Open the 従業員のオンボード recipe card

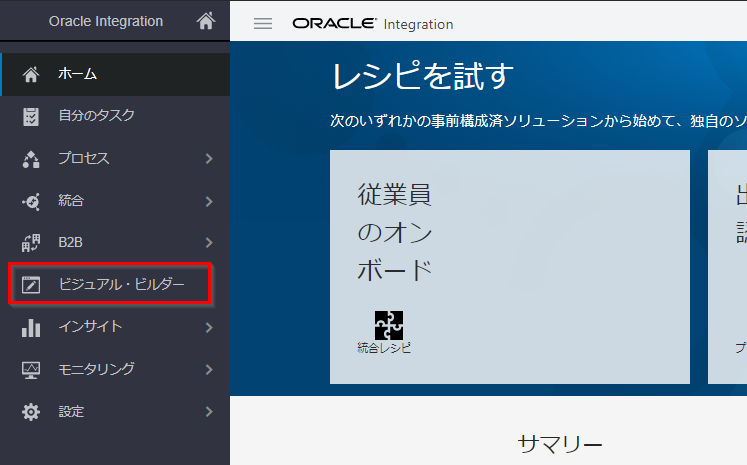point(509,267)
